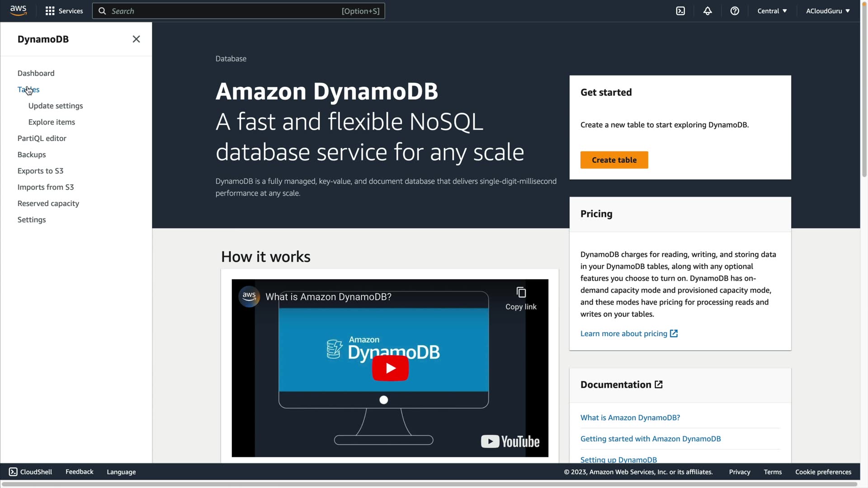The width and height of the screenshot is (868, 488).
Task: Click inside the top Search field
Action: click(x=226, y=11)
